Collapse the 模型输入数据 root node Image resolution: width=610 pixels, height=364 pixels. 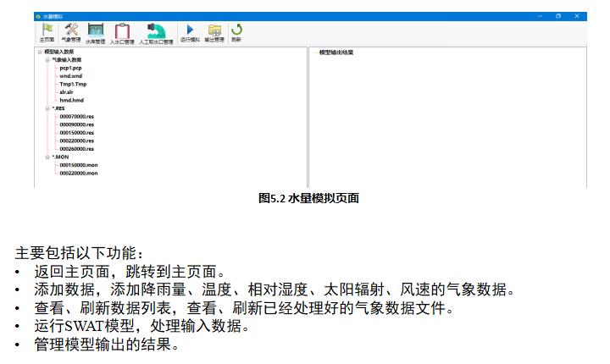[40, 52]
